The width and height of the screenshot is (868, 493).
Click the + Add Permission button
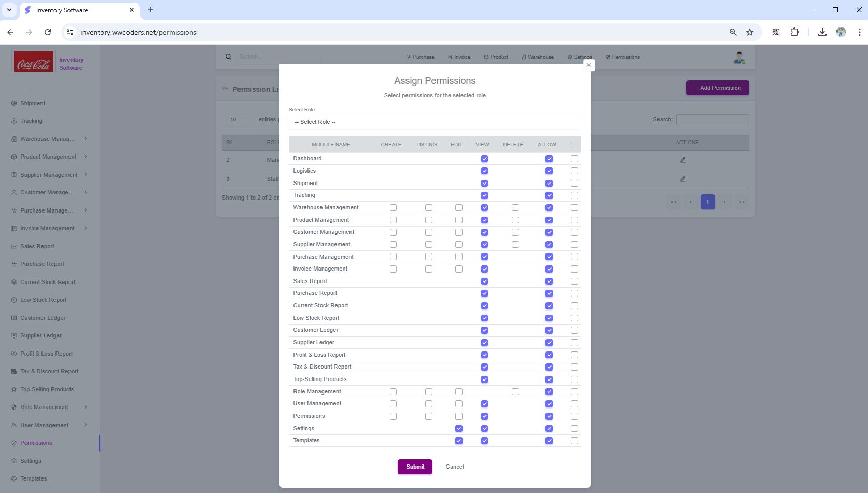coord(718,88)
